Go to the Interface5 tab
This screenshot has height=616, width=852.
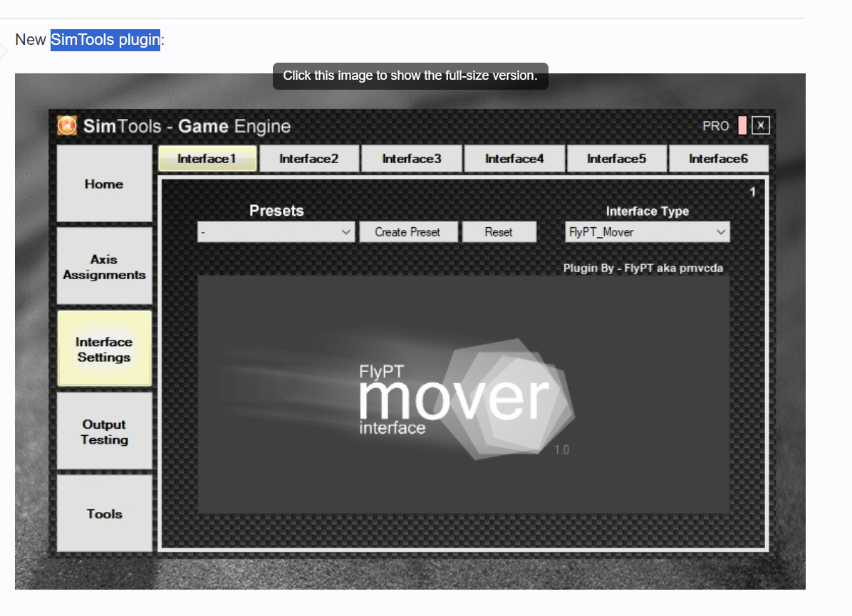tap(617, 159)
